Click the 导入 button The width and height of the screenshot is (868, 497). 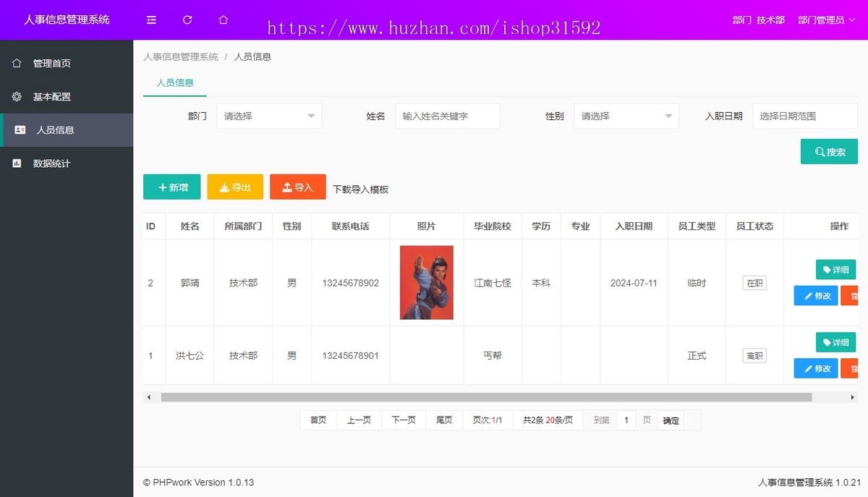coord(298,187)
